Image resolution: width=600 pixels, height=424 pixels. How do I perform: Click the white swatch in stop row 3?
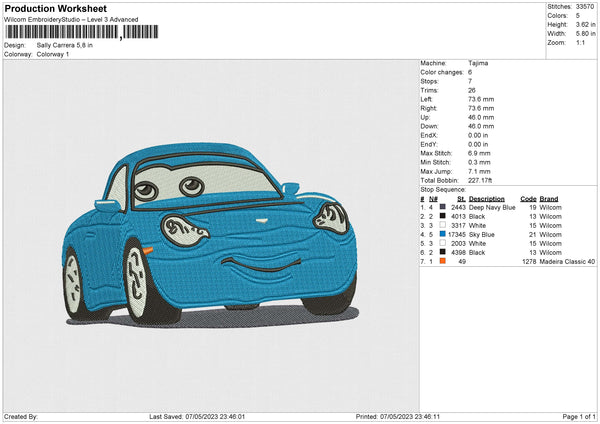(443, 225)
